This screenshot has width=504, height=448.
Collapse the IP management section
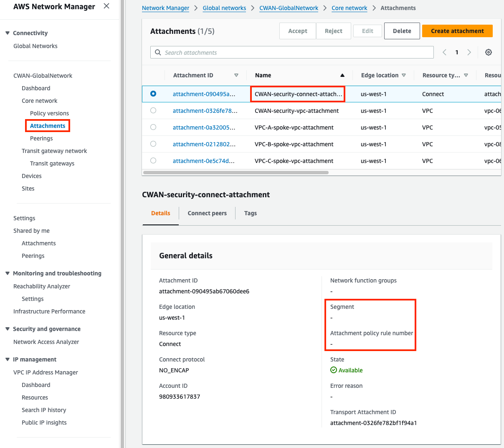click(x=8, y=359)
